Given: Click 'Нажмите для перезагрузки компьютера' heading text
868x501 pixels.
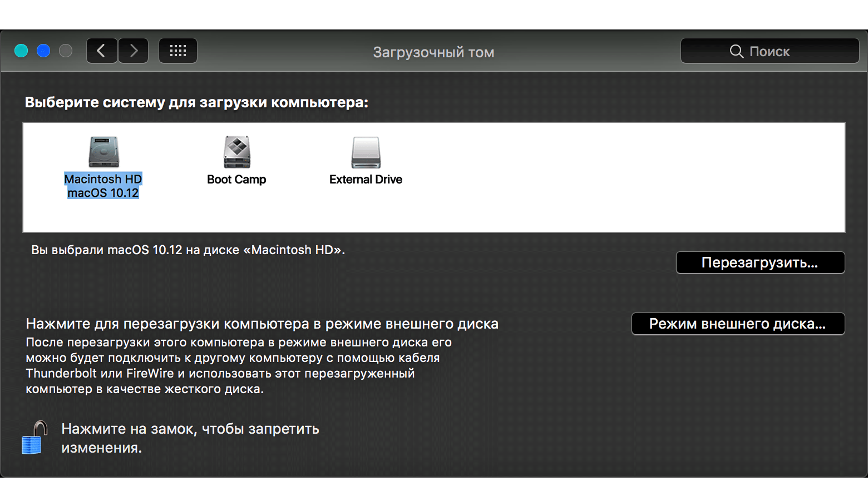Looking at the screenshot, I should click(x=262, y=324).
